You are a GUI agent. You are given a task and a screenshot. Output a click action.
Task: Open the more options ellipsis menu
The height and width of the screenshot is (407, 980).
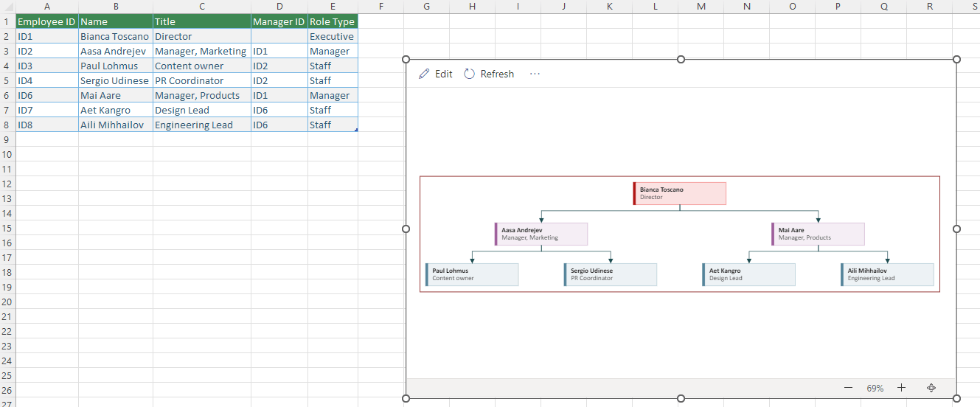pyautogui.click(x=535, y=74)
